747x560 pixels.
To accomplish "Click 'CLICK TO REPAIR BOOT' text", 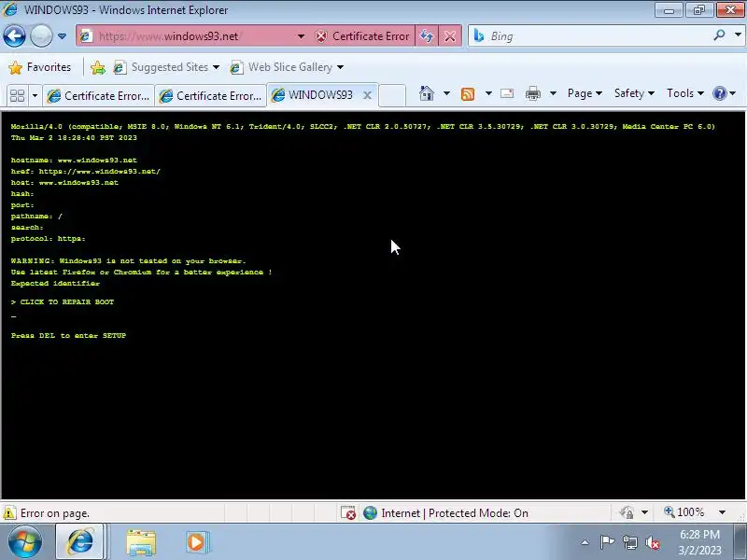I will (66, 301).
